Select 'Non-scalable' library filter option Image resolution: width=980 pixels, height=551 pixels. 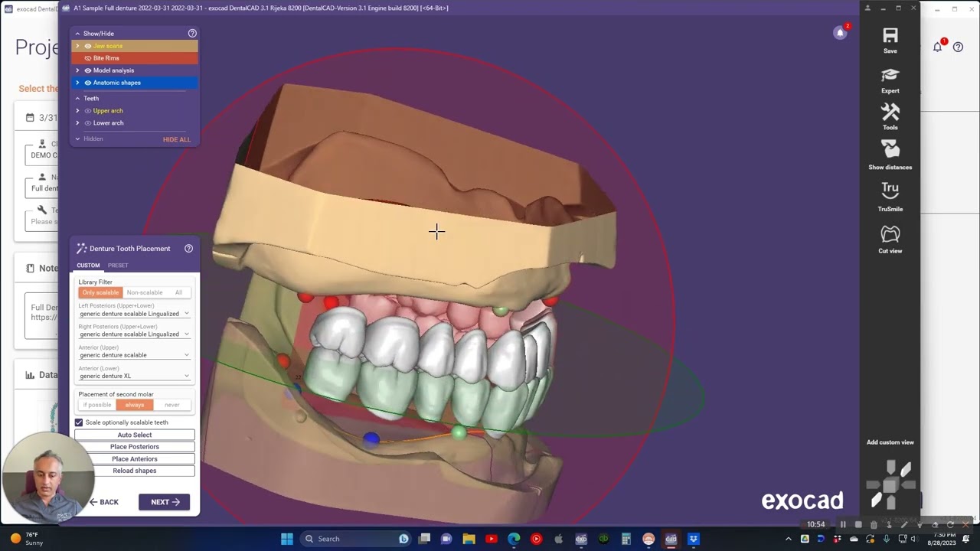coord(145,292)
